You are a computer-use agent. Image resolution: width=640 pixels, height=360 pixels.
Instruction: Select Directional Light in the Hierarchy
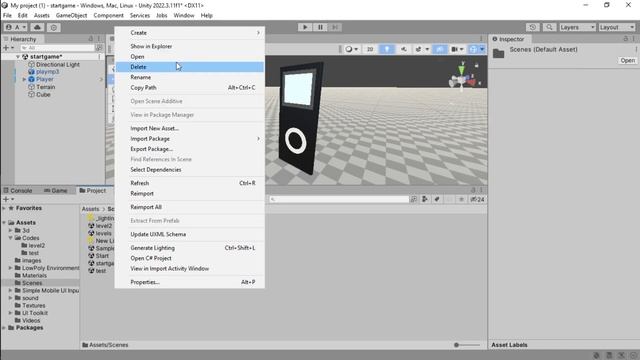pos(58,64)
